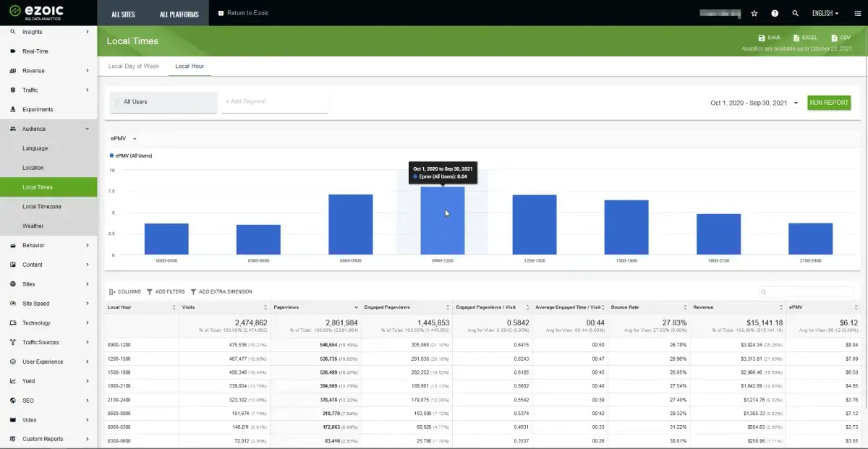Export report to EXCEL
The image size is (868, 449).
pos(805,38)
